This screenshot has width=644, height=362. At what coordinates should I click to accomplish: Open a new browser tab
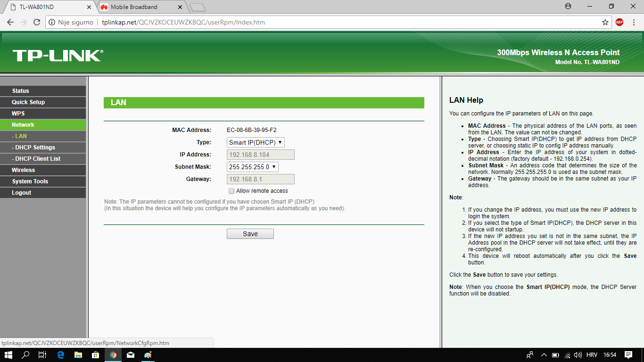pyautogui.click(x=198, y=7)
